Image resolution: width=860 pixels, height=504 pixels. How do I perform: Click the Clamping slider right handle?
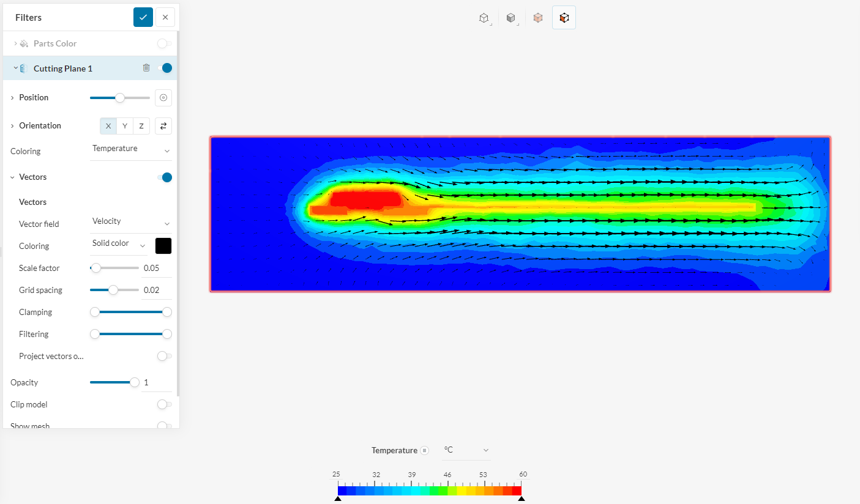click(x=167, y=312)
